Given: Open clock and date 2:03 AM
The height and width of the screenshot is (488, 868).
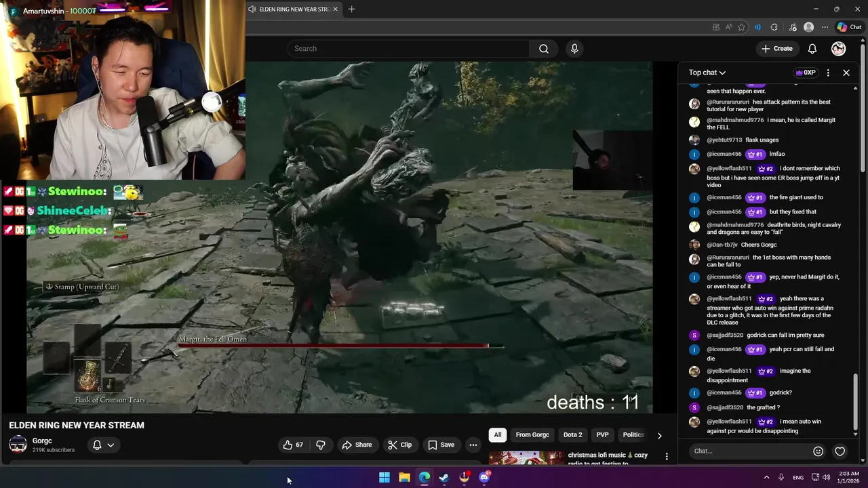Looking at the screenshot, I should (850, 477).
